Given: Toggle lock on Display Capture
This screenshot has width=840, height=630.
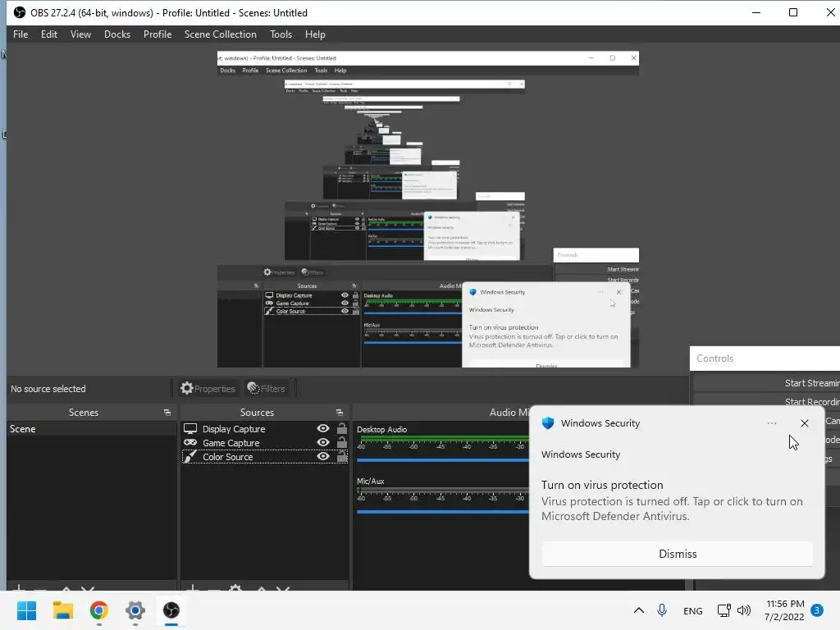Looking at the screenshot, I should [x=342, y=428].
